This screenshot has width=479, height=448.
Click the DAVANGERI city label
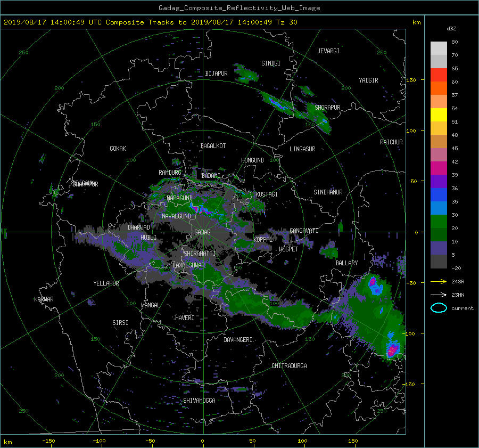[x=238, y=340]
